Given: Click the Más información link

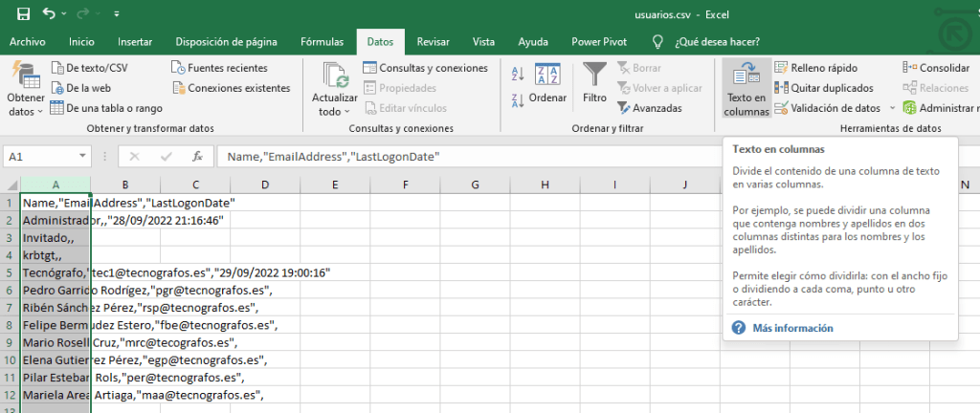Looking at the screenshot, I should click(792, 328).
